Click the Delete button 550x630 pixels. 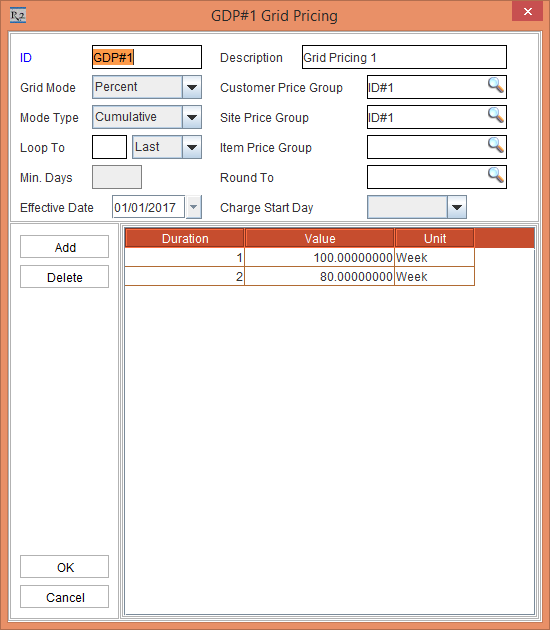tap(64, 277)
